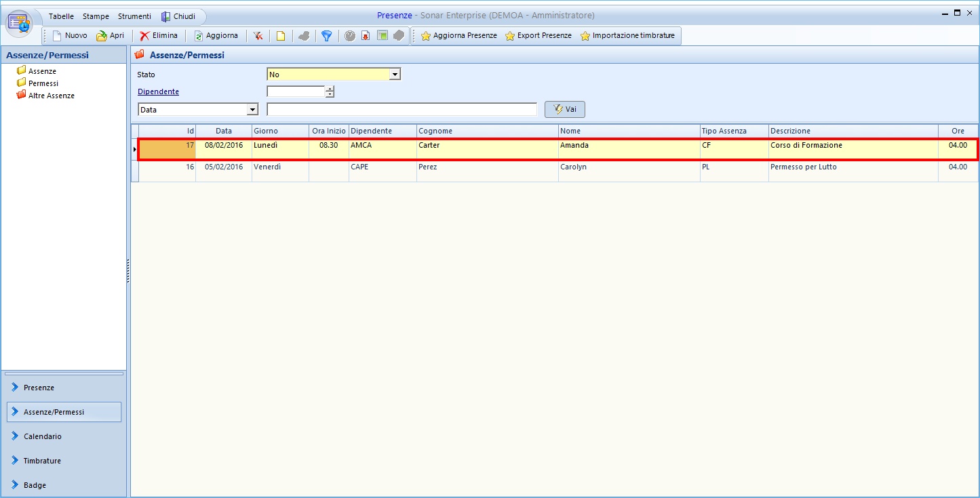
Task: Open the Stato dropdown
Action: click(395, 75)
